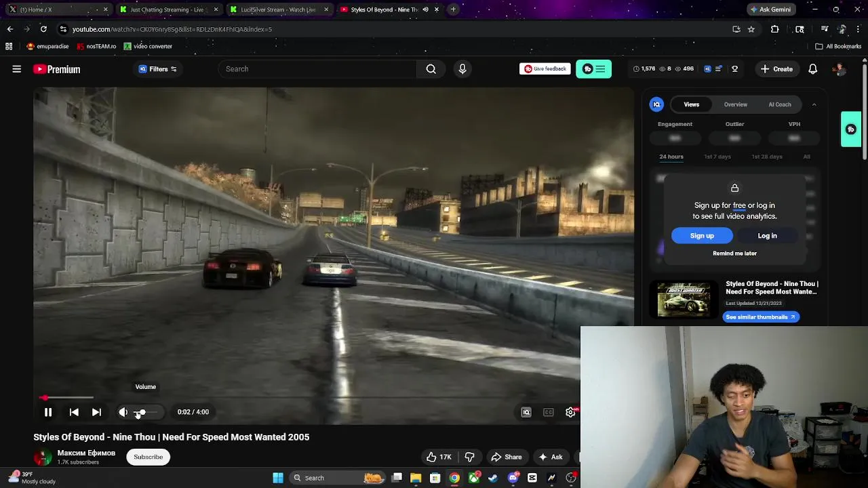Open the YouTube account avatar menu

pos(839,69)
